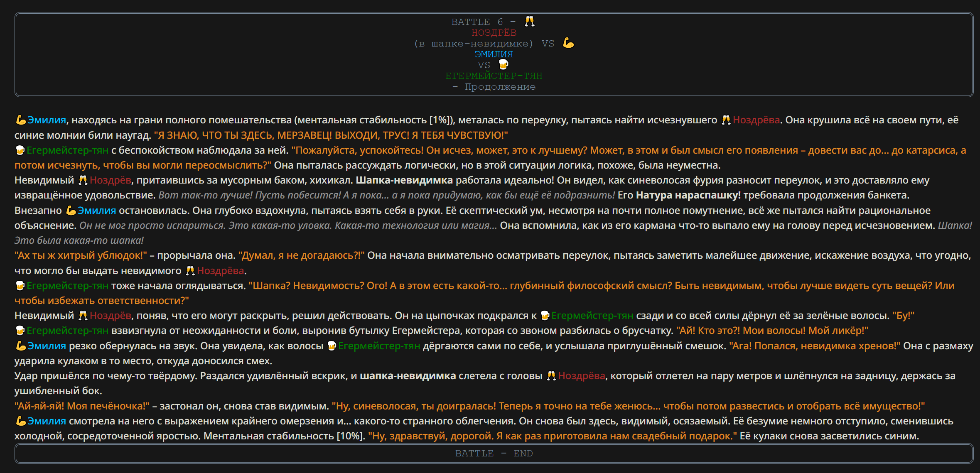Click the name 'Егермейстер-тян' before 'тоже начала'
Viewport: 980px width, 473px height.
[x=67, y=286]
